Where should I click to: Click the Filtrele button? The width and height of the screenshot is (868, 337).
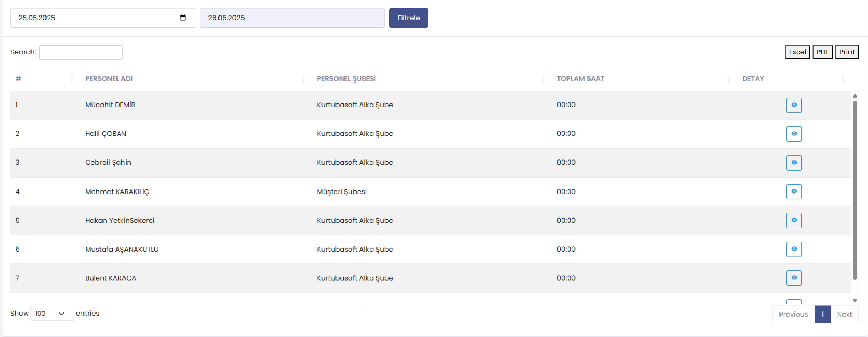coord(408,18)
